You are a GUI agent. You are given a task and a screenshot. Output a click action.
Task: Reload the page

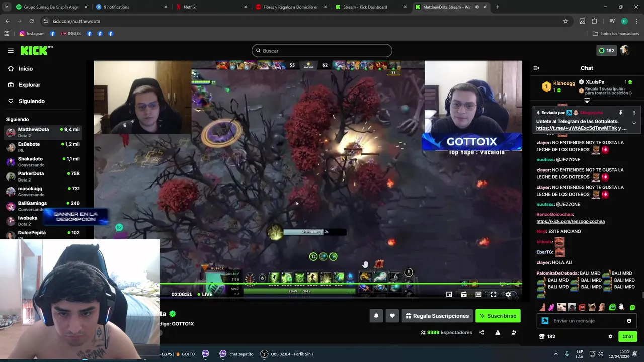[31, 21]
